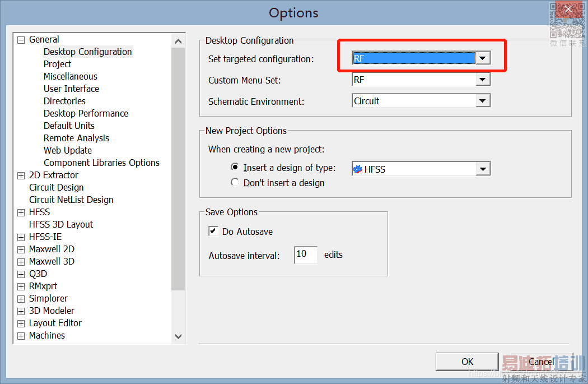Open the HFSS design type dropdown
Image resolution: width=588 pixels, height=384 pixels.
point(483,169)
